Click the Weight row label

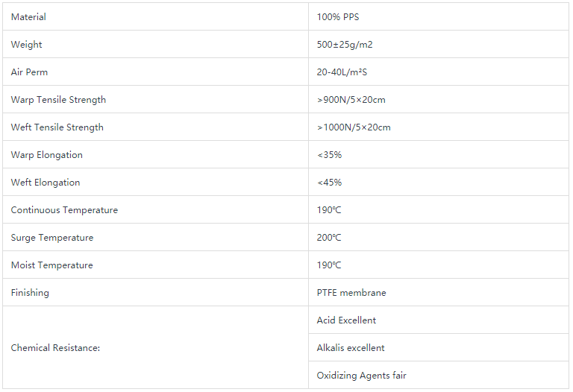pos(26,45)
